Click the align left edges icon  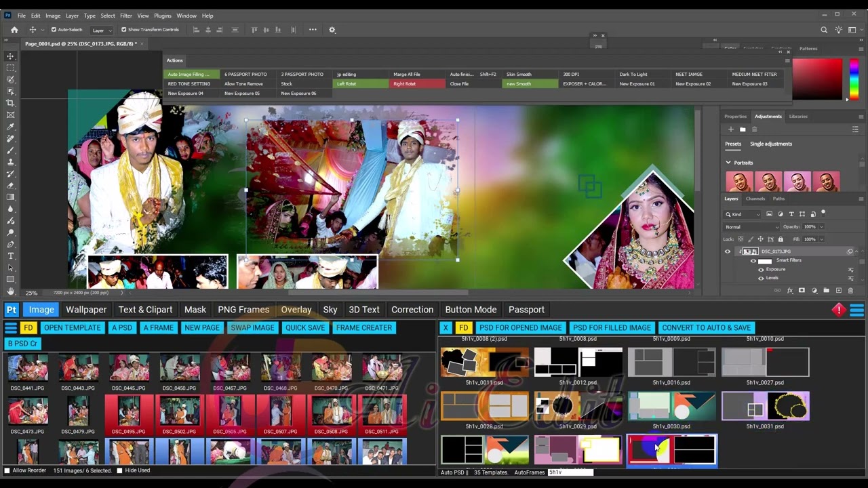(197, 30)
